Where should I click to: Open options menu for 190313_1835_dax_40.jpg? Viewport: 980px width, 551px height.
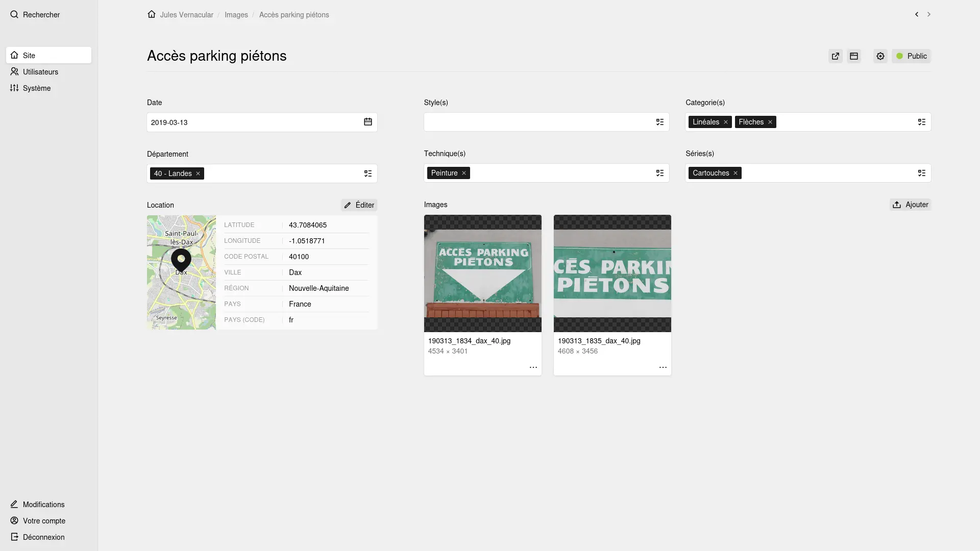pos(663,367)
